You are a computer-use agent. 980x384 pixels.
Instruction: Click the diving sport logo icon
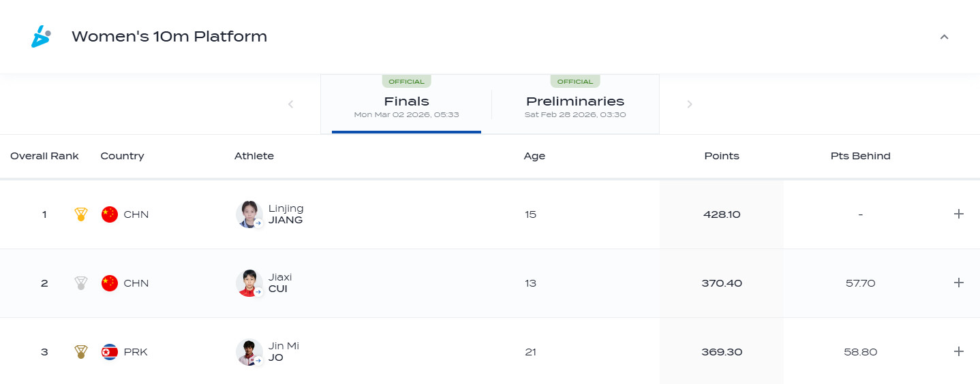click(41, 37)
